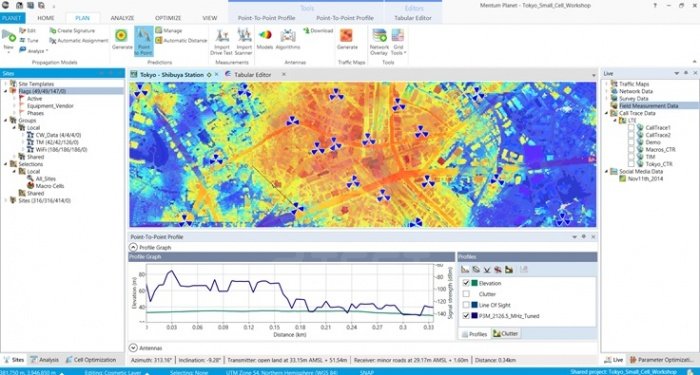Switch to the Cell Optimization bottom tab
Screen dimensions: 700x375
91,360
